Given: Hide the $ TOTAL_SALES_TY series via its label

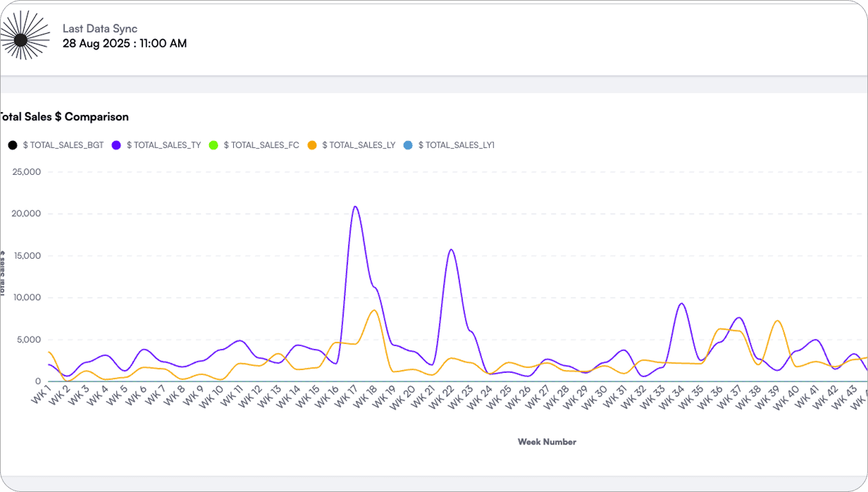Looking at the screenshot, I should 164,145.
